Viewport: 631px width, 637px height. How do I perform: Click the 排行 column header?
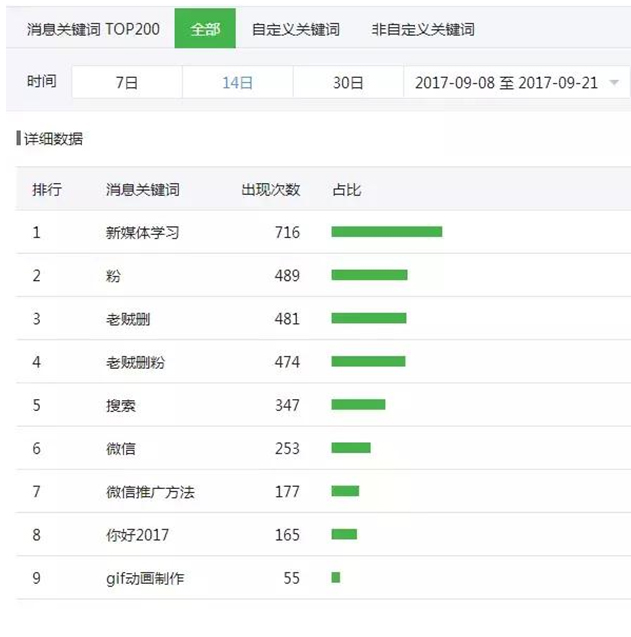pyautogui.click(x=47, y=189)
